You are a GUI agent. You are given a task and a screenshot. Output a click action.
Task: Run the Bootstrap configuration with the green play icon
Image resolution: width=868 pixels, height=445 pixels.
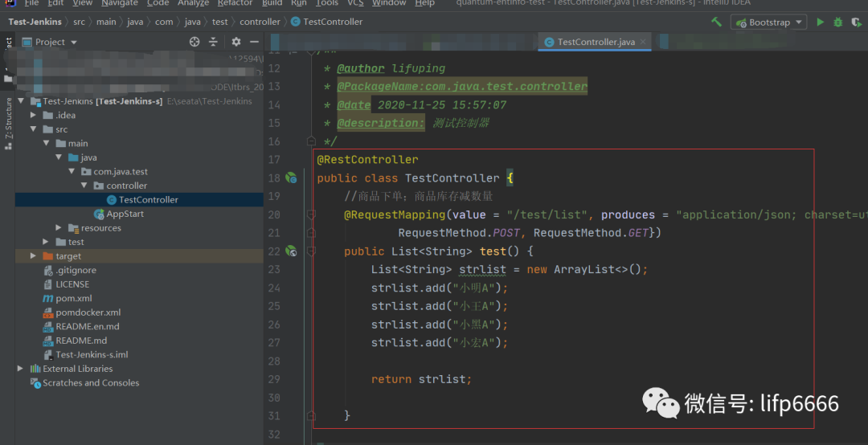pos(821,22)
